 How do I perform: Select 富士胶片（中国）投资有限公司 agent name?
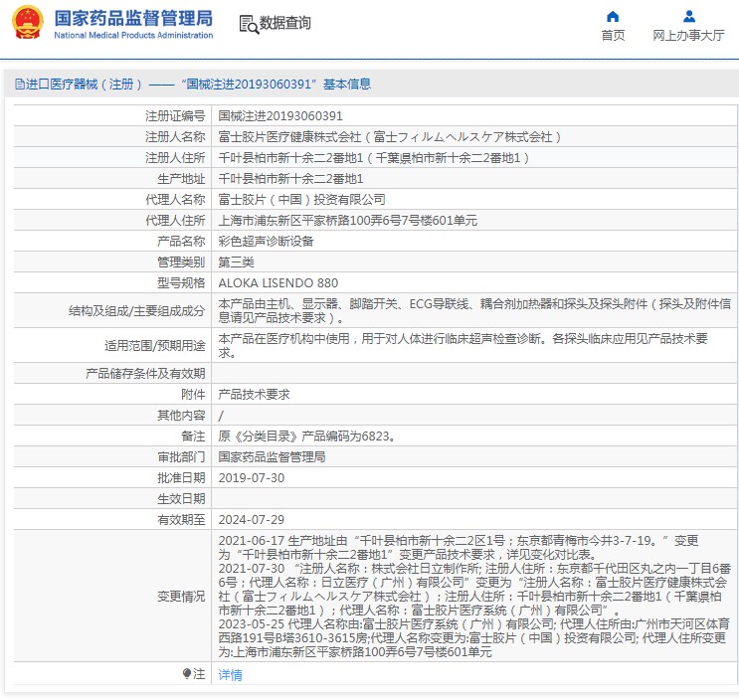(x=301, y=200)
